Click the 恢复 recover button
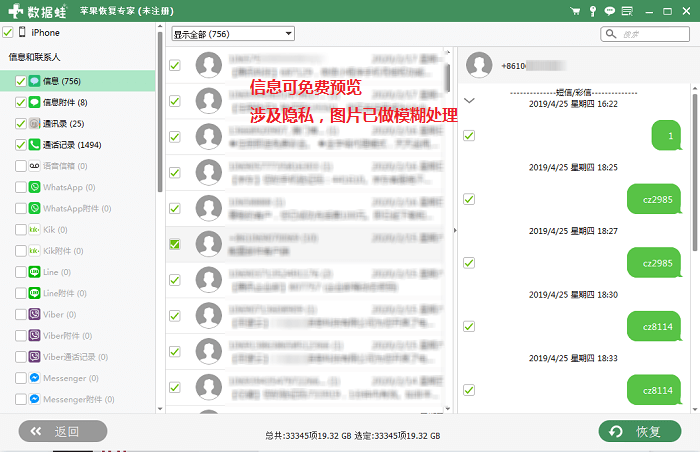This screenshot has height=452, width=700. pyautogui.click(x=640, y=431)
